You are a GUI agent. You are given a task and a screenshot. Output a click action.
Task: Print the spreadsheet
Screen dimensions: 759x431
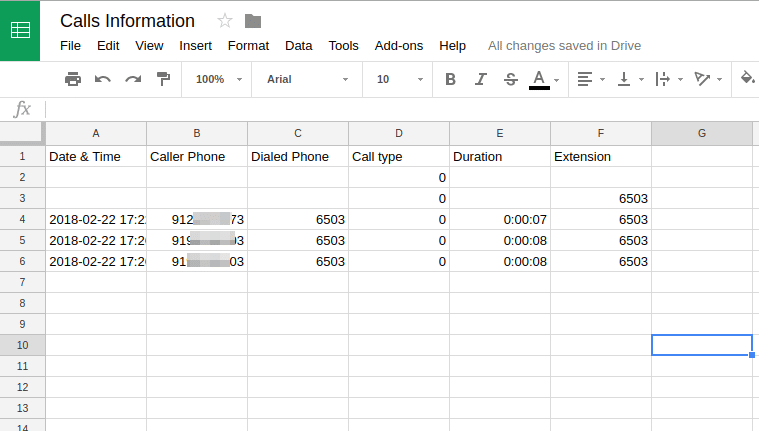pos(73,79)
